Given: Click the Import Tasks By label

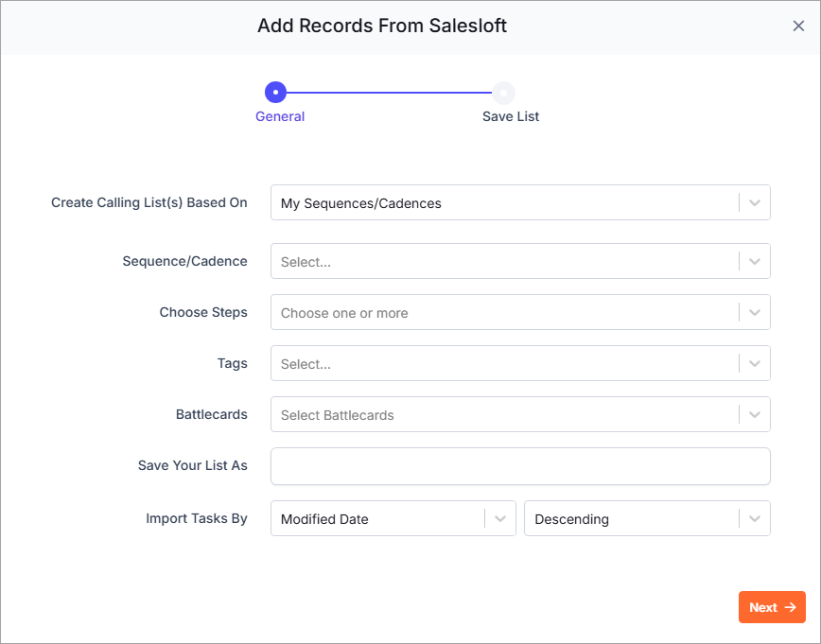Looking at the screenshot, I should (197, 518).
